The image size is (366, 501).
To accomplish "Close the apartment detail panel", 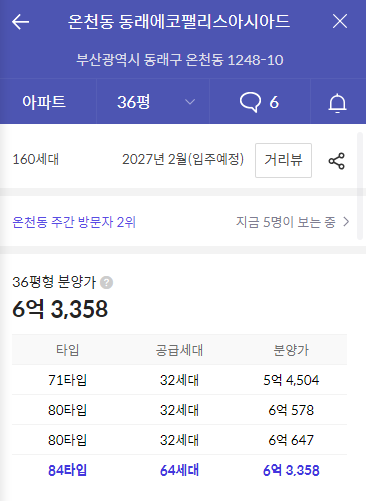I will click(x=340, y=22).
